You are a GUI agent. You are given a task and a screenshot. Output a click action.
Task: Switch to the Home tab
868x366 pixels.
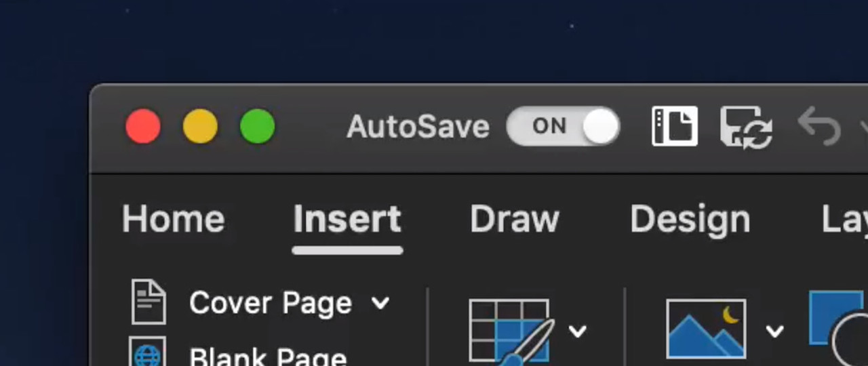click(x=173, y=220)
